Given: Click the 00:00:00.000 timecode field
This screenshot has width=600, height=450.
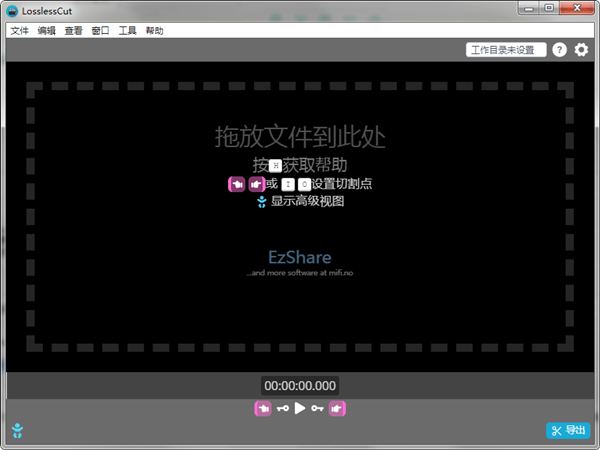Looking at the screenshot, I should [x=300, y=385].
